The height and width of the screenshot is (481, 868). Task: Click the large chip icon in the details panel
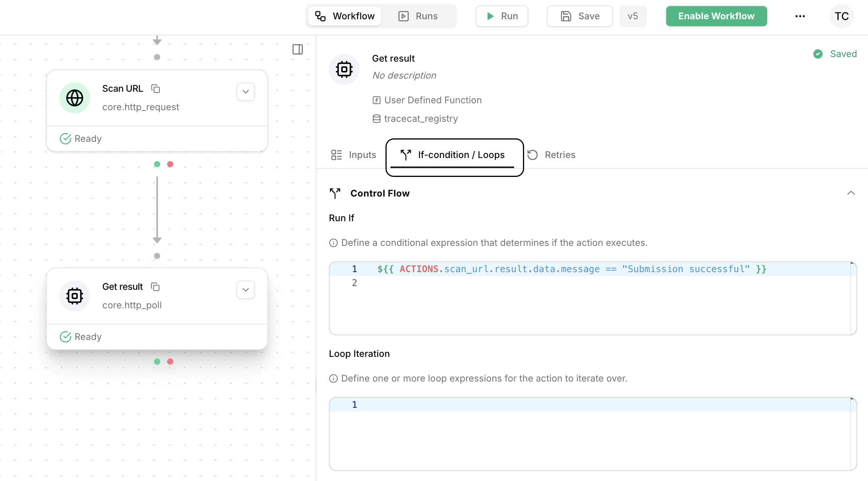[x=344, y=69]
